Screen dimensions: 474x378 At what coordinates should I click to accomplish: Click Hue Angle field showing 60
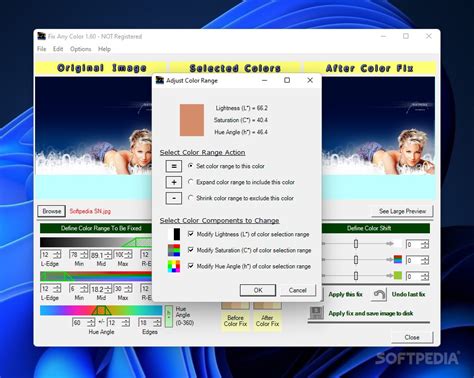click(x=84, y=323)
